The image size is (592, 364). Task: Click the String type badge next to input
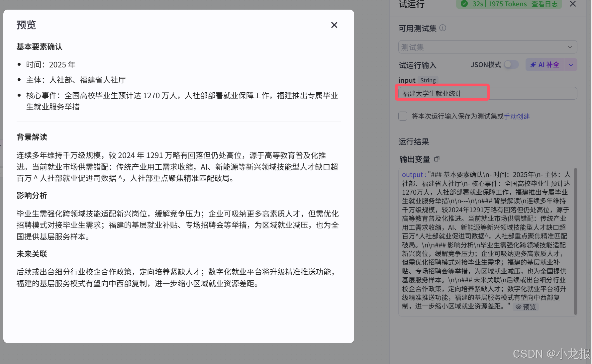(x=428, y=80)
